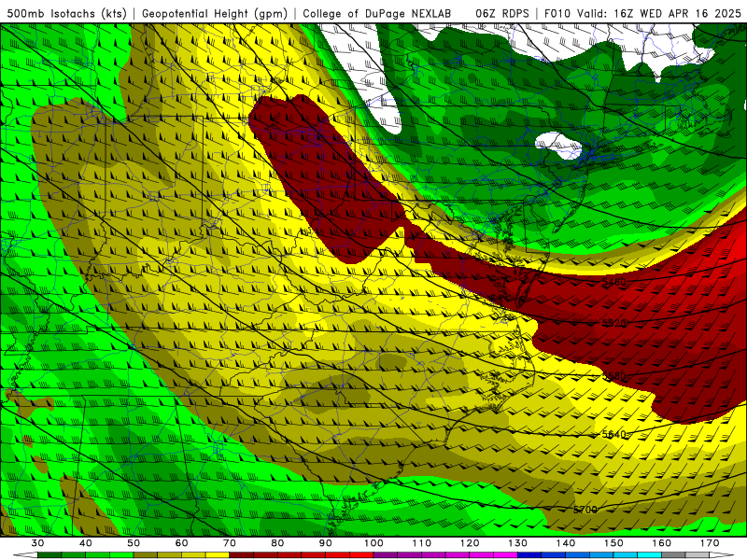Click the bright yellow legend swatch left of 70

pyautogui.click(x=218, y=554)
